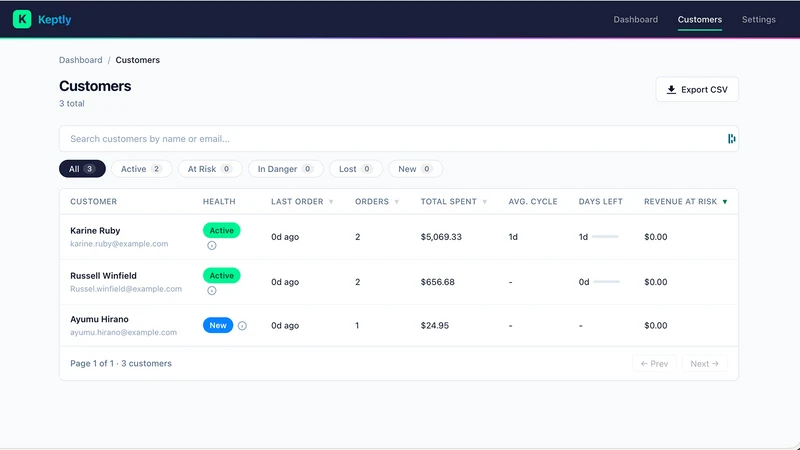Open info icon under Karine Ruby's Active badge
Image resolution: width=800 pixels, height=450 pixels.
pos(212,245)
